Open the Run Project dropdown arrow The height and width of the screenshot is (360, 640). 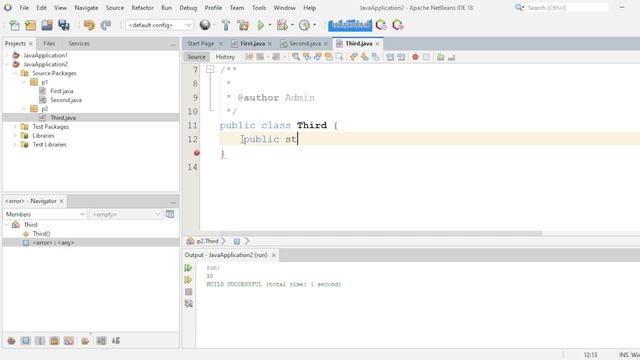pyautogui.click(x=270, y=25)
